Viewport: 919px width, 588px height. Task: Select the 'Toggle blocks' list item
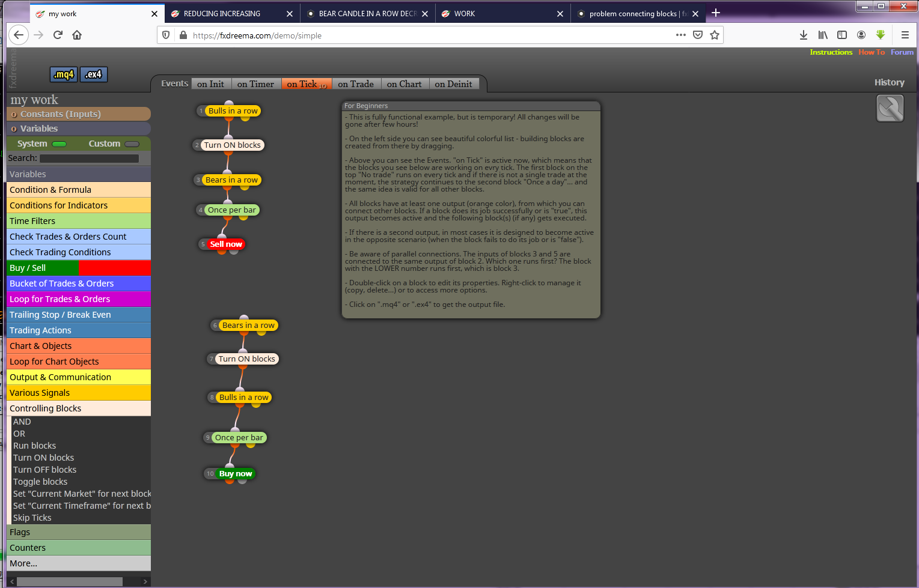pyautogui.click(x=40, y=482)
